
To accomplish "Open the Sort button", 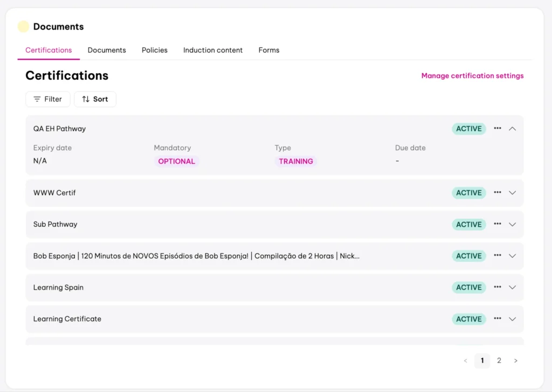I will click(95, 99).
